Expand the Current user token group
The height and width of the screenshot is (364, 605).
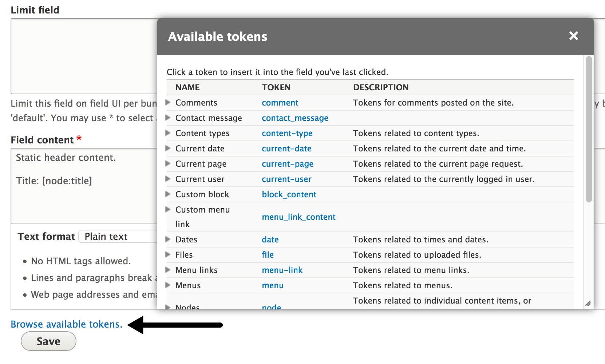pos(168,179)
